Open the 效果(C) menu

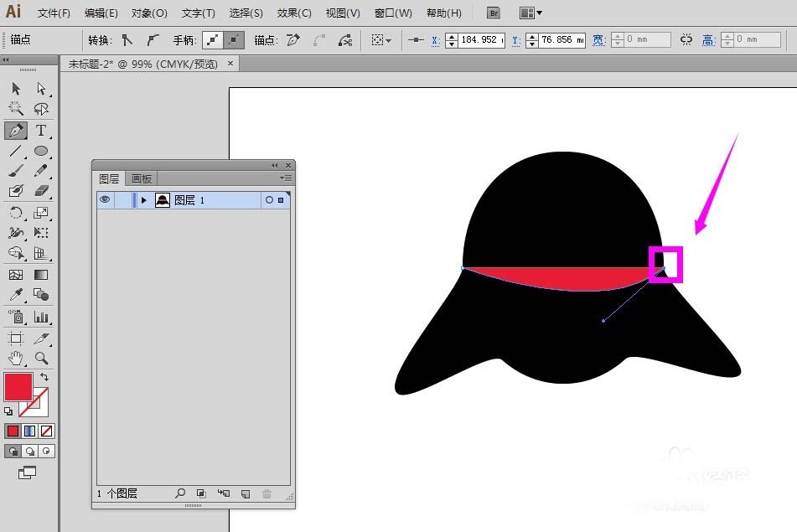(294, 13)
